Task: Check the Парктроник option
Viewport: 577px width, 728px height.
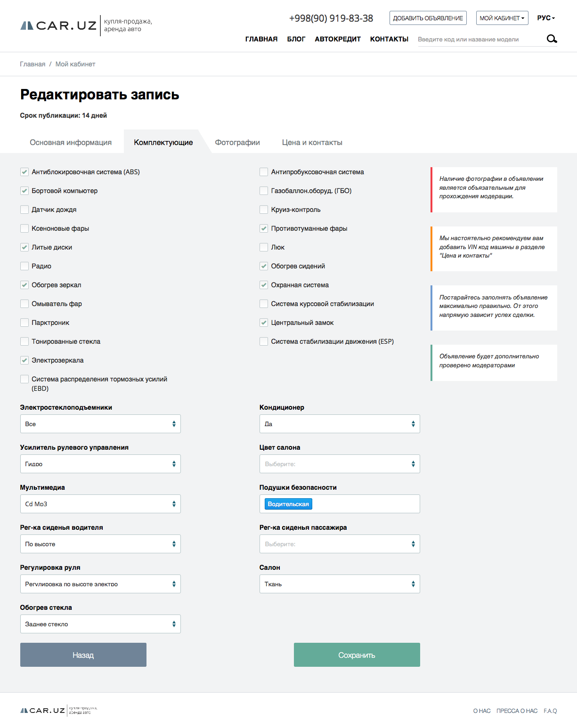Action: click(24, 323)
